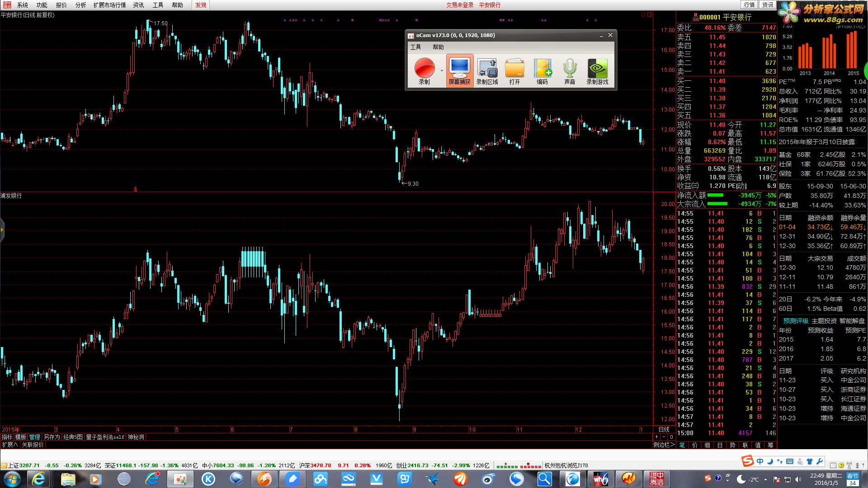Select the 细 tab in sidebar
This screenshot has width=868, height=488.
pyautogui.click(x=707, y=445)
